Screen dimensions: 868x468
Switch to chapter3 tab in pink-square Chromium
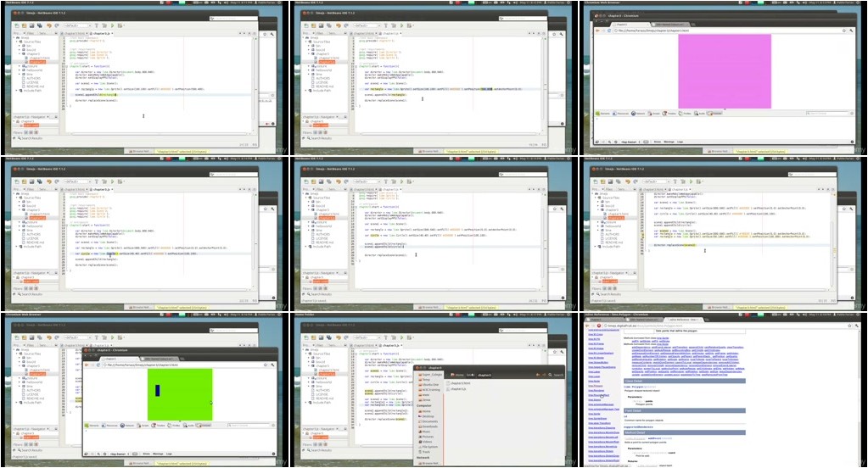[630, 25]
